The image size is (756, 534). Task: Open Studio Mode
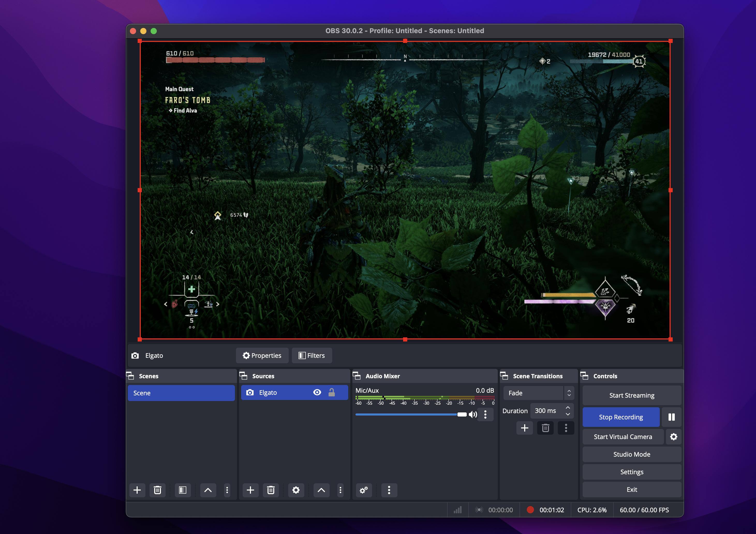coord(631,454)
